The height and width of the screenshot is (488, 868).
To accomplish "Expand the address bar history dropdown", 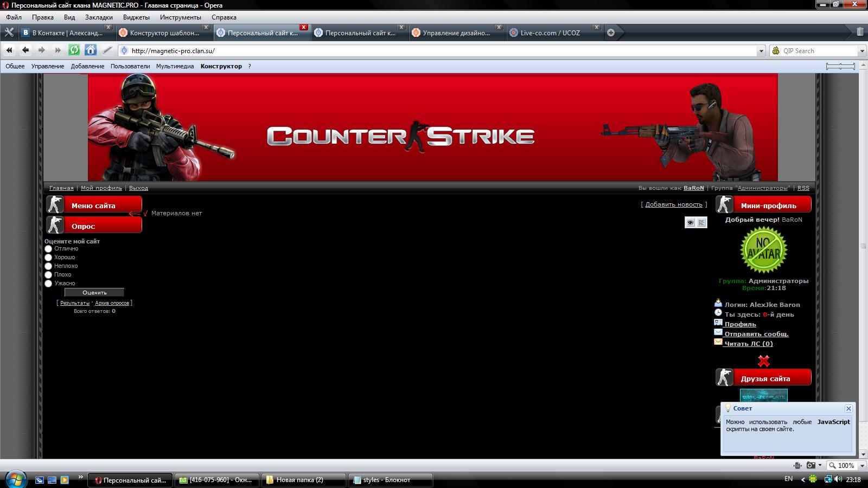I will click(x=761, y=51).
